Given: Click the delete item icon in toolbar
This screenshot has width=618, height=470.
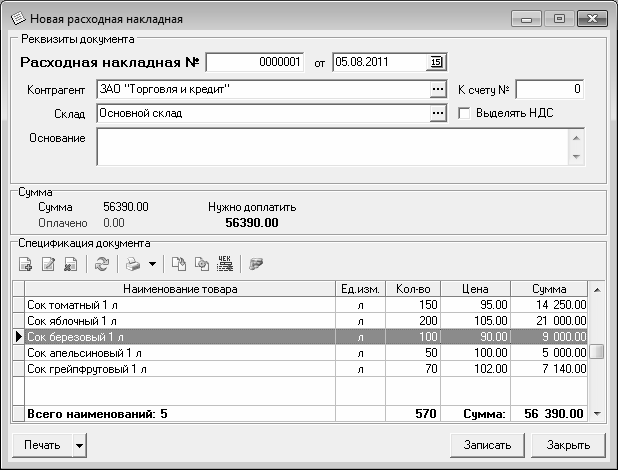Looking at the screenshot, I should point(70,264).
